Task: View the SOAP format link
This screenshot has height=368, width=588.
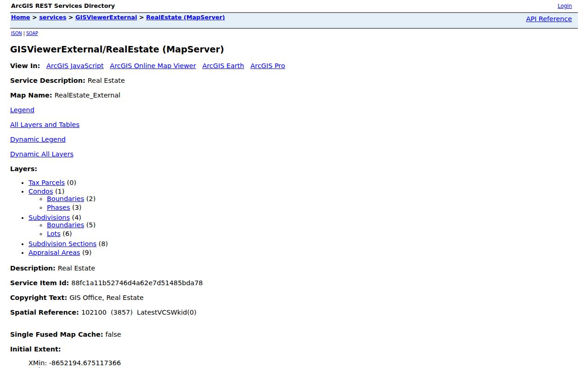Action: pos(32,33)
